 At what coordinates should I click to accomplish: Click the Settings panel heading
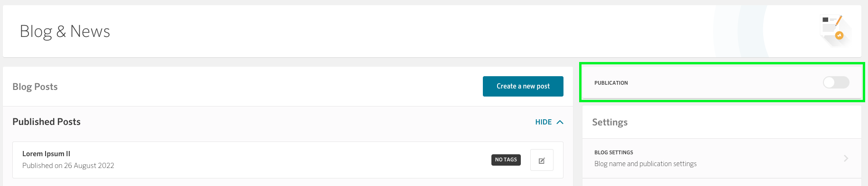[610, 122]
